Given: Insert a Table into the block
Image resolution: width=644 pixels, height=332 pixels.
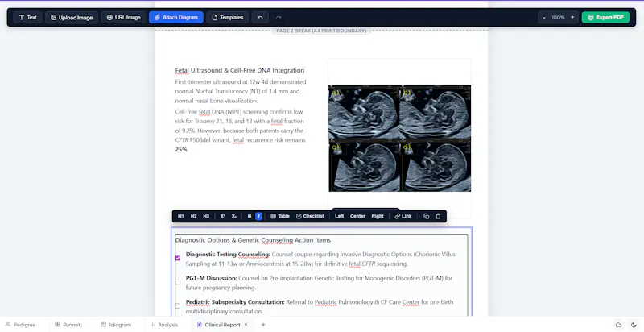Looking at the screenshot, I should (x=280, y=216).
